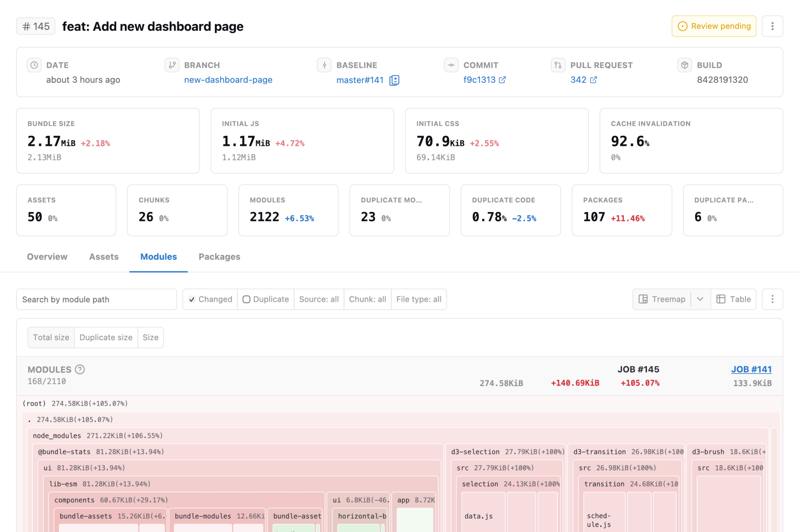Select the Size metric button
The height and width of the screenshot is (532, 799).
pyautogui.click(x=151, y=337)
